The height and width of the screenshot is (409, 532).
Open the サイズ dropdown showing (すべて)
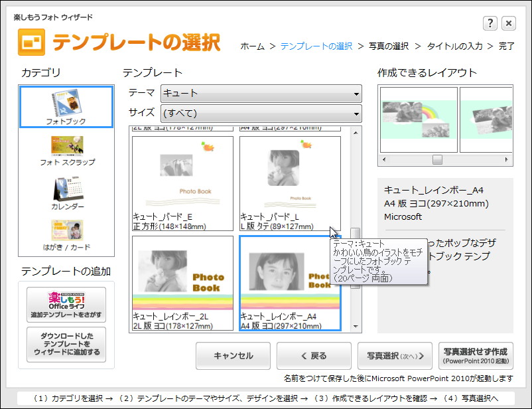coord(260,114)
